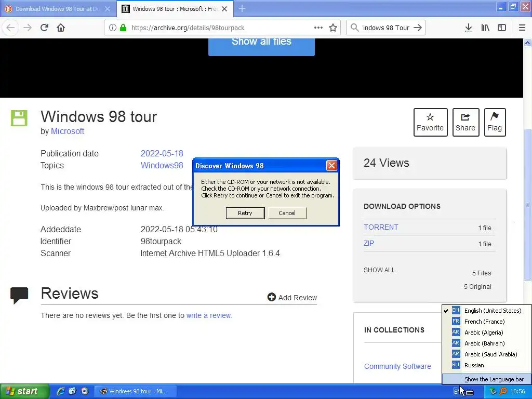This screenshot has width=532, height=399.
Task: Launch Internet Explorer from quick launch
Action: [x=60, y=391]
